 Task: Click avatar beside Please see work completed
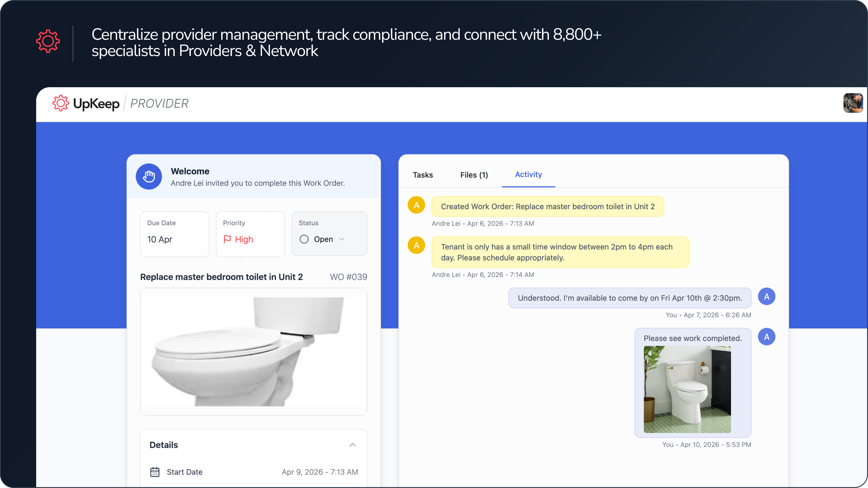(767, 337)
